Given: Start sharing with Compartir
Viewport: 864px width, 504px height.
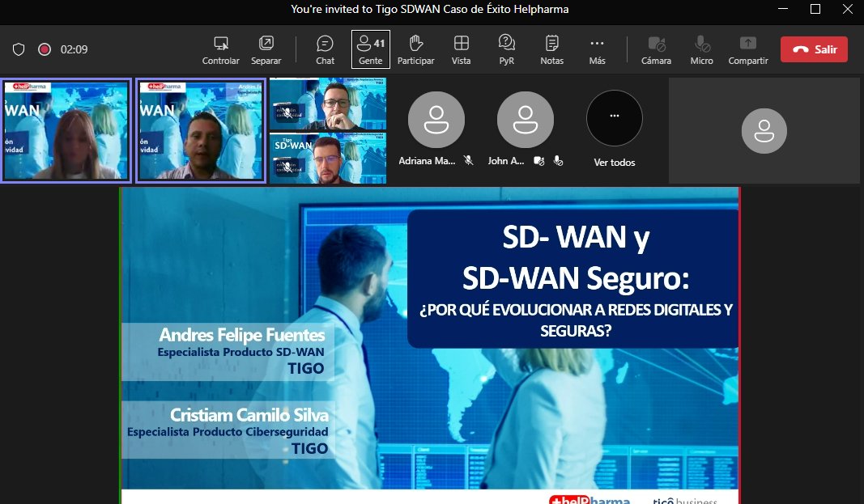Looking at the screenshot, I should (x=747, y=50).
